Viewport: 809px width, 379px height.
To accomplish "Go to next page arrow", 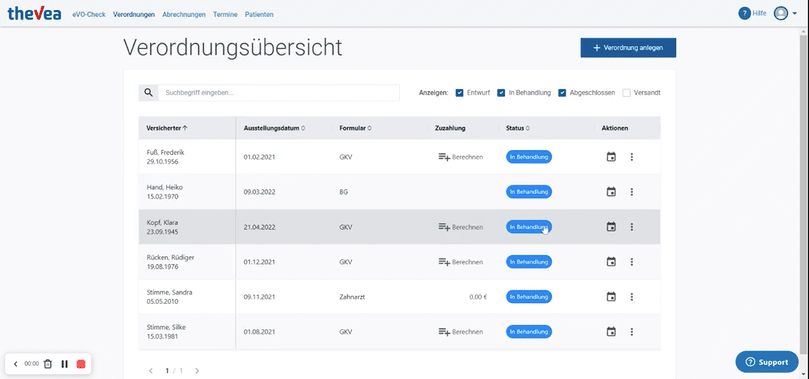I will pyautogui.click(x=197, y=371).
